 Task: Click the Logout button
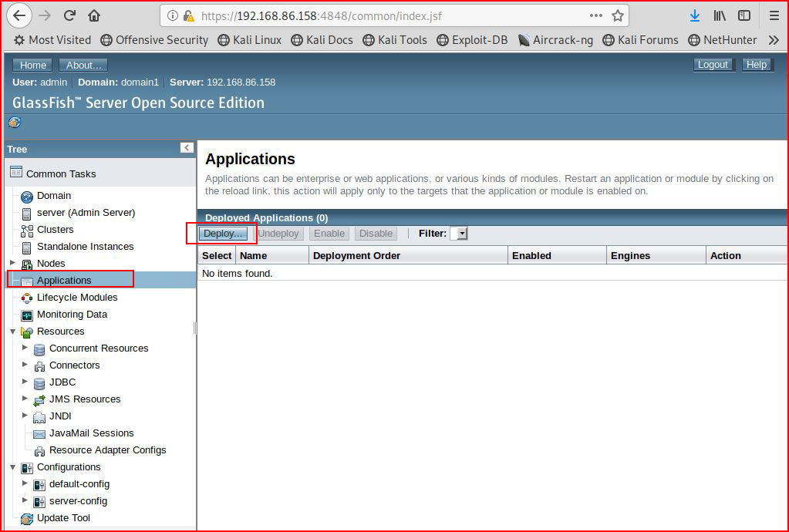coord(713,64)
